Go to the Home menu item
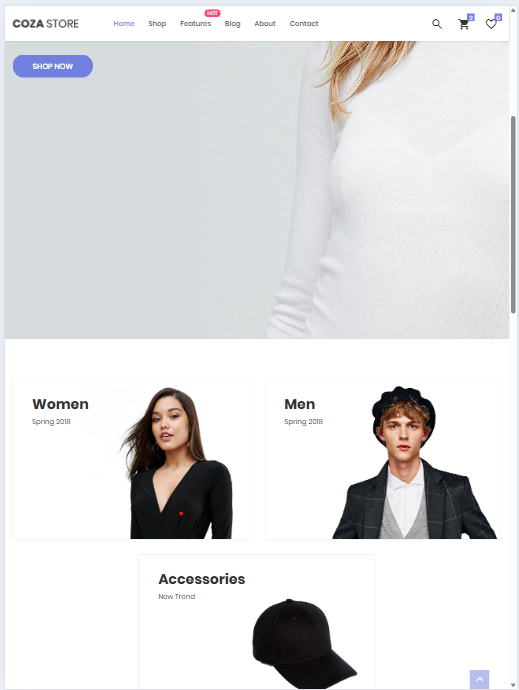The height and width of the screenshot is (690, 519). [x=124, y=24]
